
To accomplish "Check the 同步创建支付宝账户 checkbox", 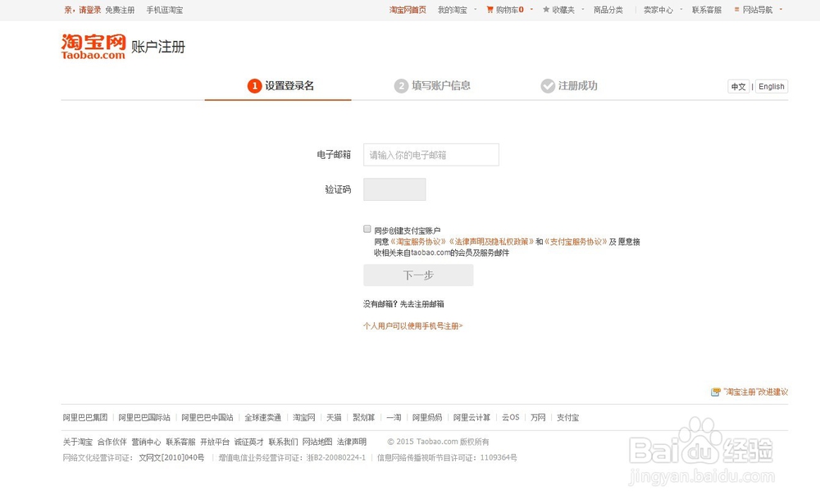I will (367, 229).
